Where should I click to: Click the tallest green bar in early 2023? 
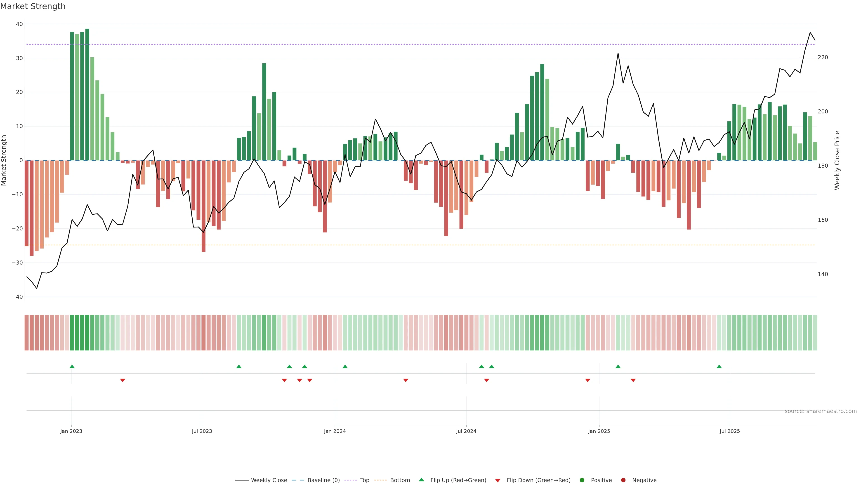click(87, 94)
